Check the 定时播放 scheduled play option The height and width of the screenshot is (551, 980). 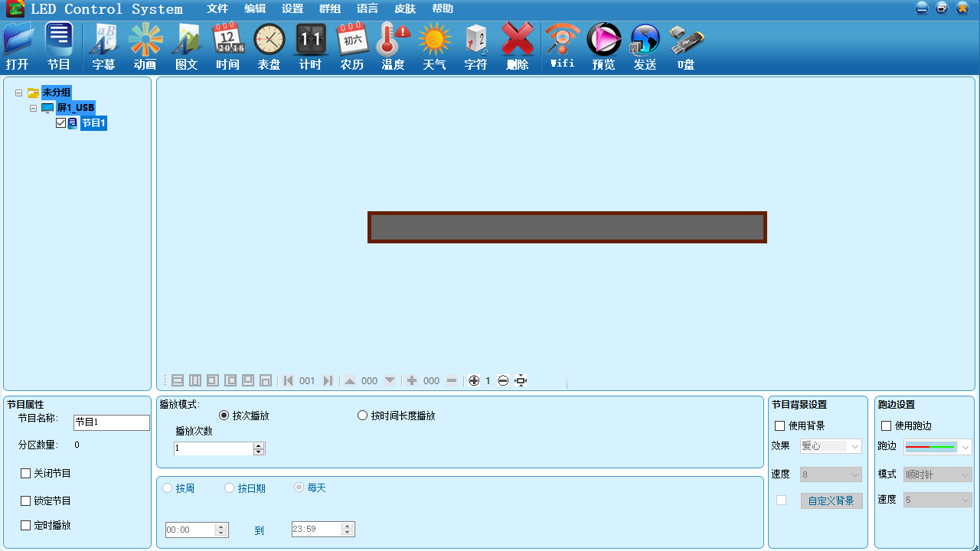25,525
